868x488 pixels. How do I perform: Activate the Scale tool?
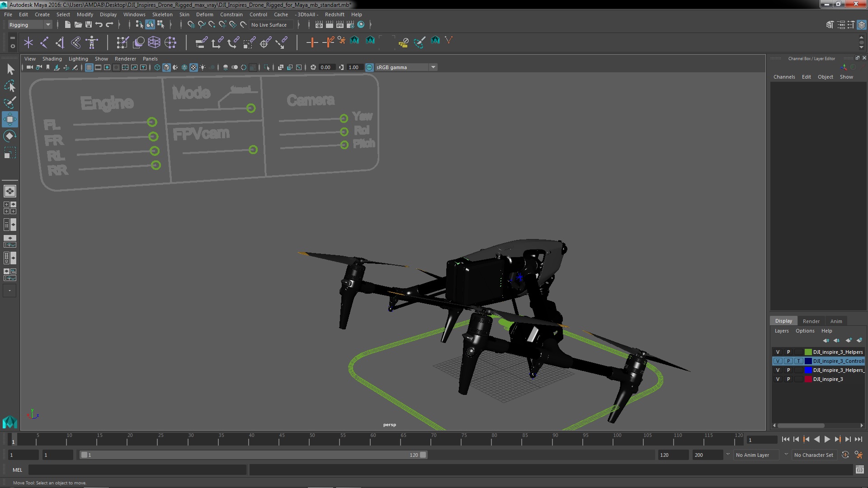coord(10,153)
